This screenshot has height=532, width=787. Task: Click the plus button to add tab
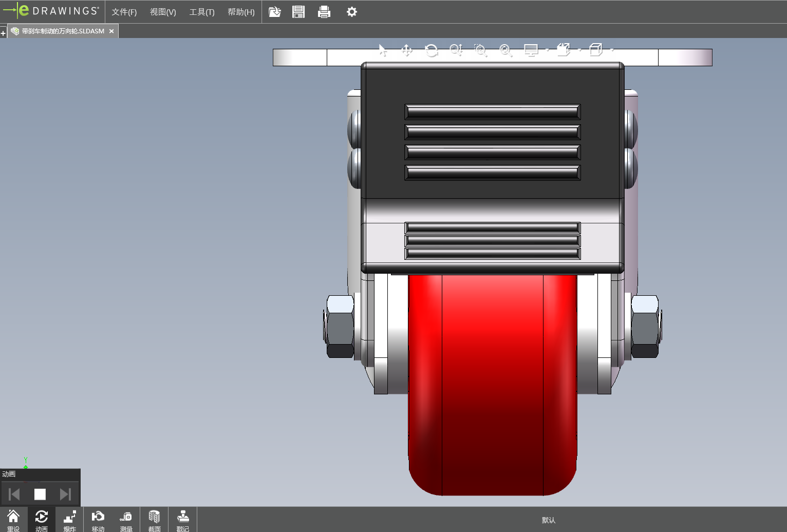(x=3, y=33)
